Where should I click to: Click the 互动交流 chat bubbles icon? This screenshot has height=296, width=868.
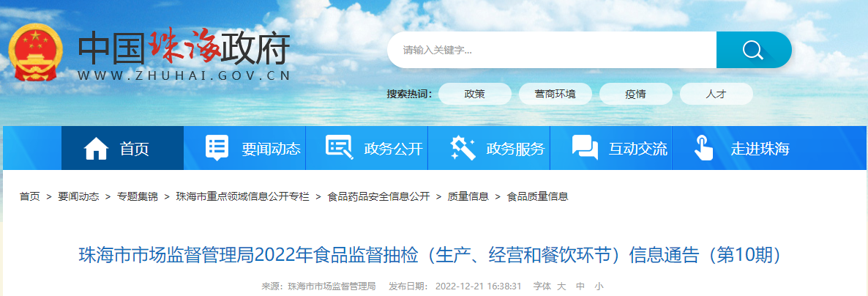[x=585, y=148]
